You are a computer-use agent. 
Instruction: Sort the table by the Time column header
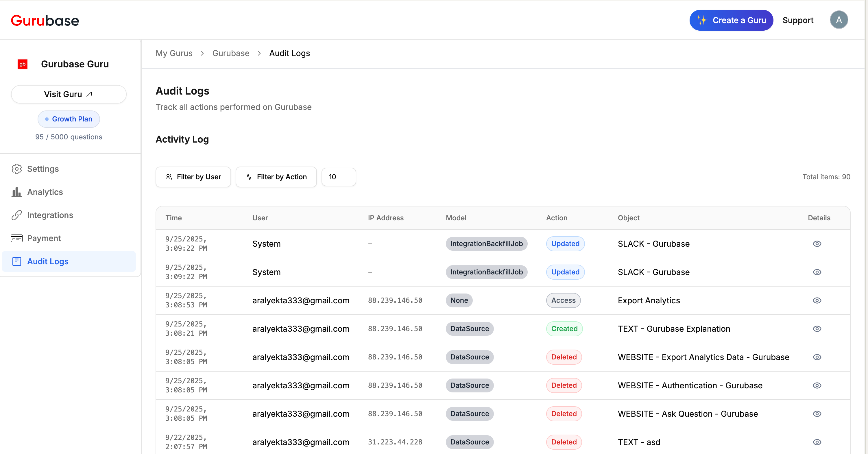(x=173, y=218)
